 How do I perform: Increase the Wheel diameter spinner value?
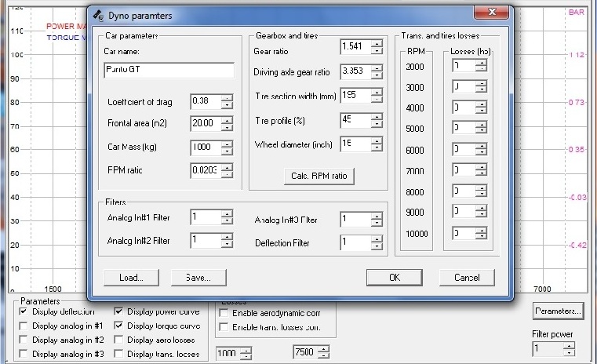377,141
